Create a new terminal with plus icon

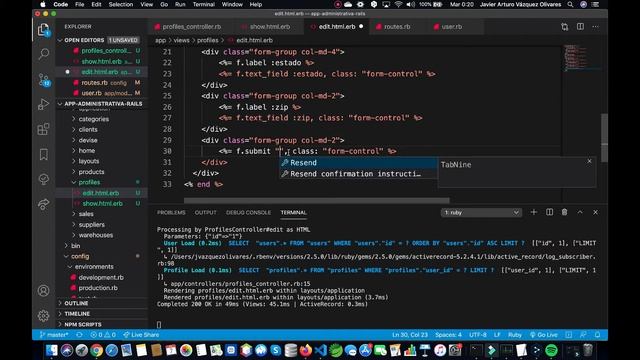533,212
